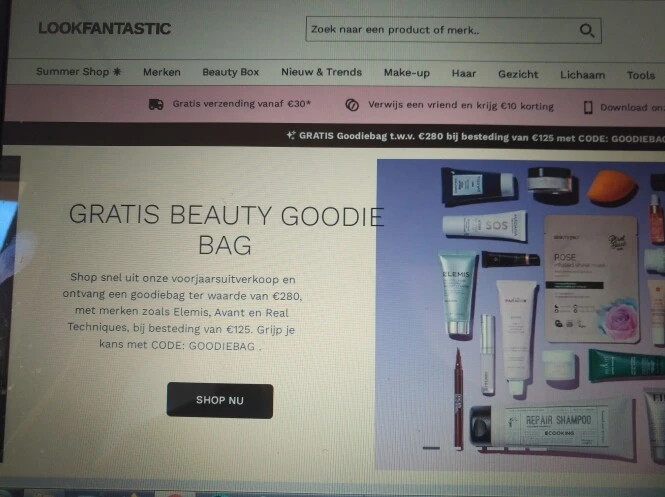Image resolution: width=665 pixels, height=497 pixels.
Task: Open Verwijs een vriend €10 korting link
Action: (461, 106)
